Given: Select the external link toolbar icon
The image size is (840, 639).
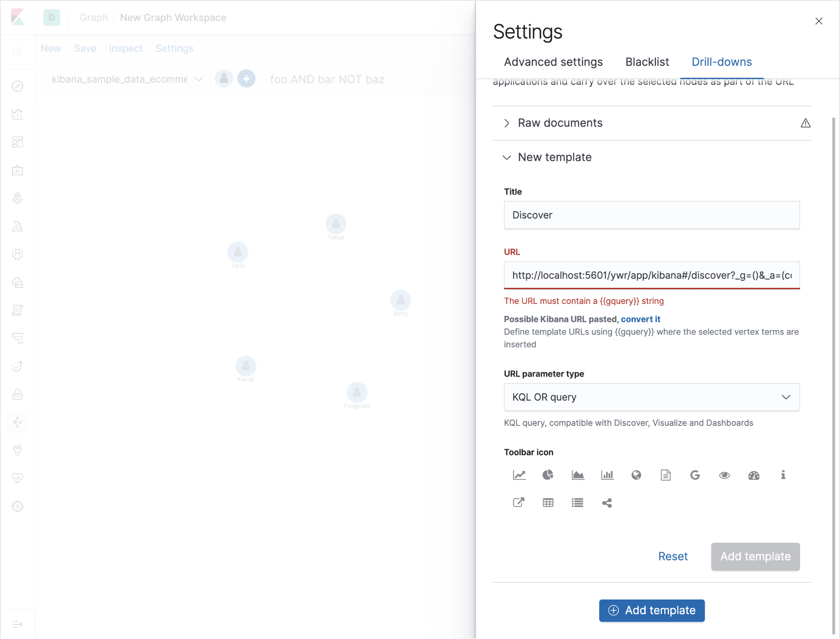Looking at the screenshot, I should (x=519, y=502).
